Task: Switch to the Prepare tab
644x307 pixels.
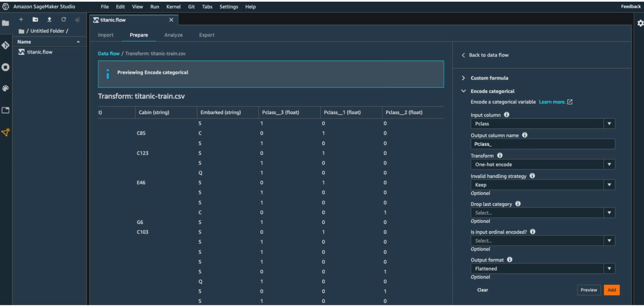Action: coord(139,35)
